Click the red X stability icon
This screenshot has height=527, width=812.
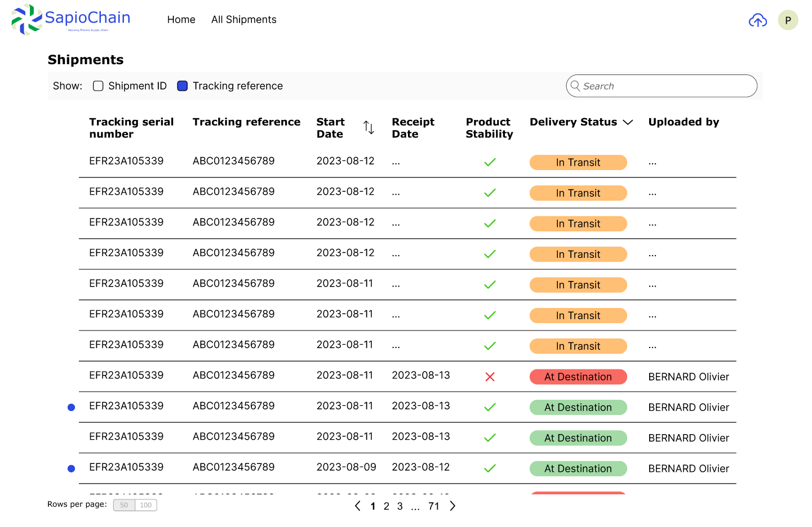490,377
